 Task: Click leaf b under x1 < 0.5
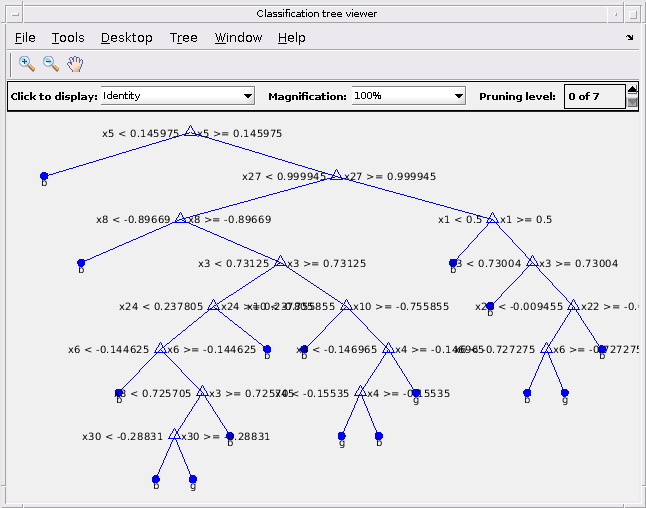pyautogui.click(x=453, y=263)
